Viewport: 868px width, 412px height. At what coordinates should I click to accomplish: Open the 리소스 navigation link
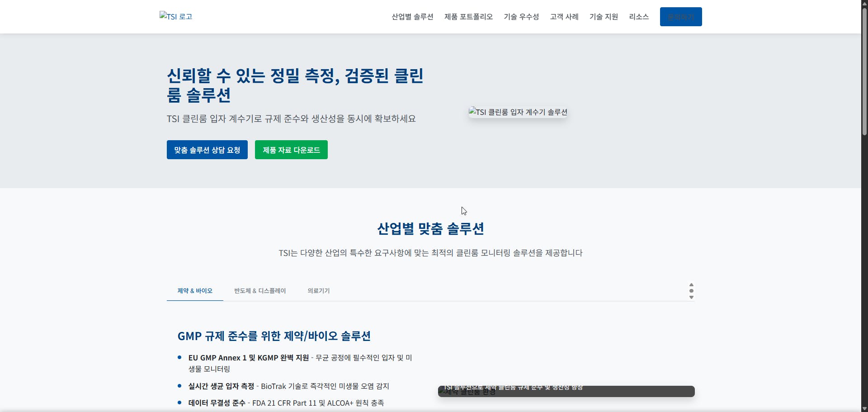point(639,17)
